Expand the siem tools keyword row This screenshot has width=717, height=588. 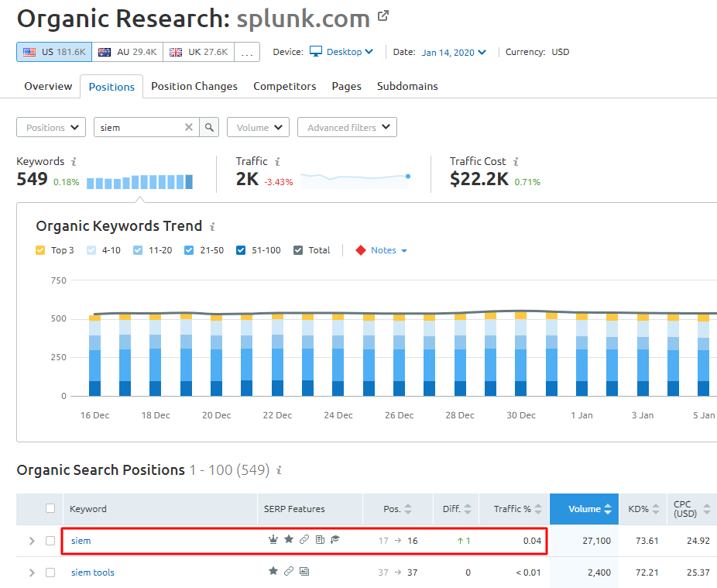[32, 573]
